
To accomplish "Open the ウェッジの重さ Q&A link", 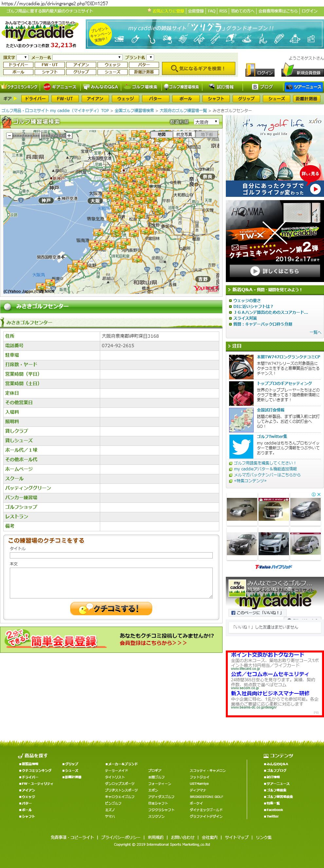I will tap(246, 300).
